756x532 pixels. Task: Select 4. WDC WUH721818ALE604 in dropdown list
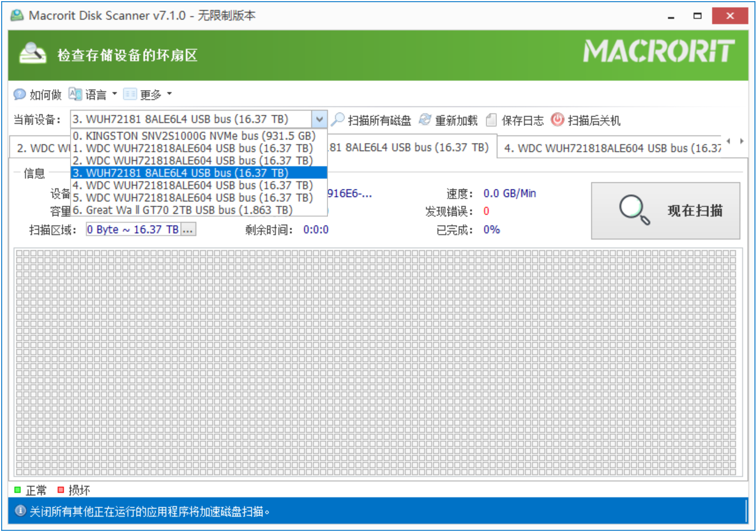point(198,185)
